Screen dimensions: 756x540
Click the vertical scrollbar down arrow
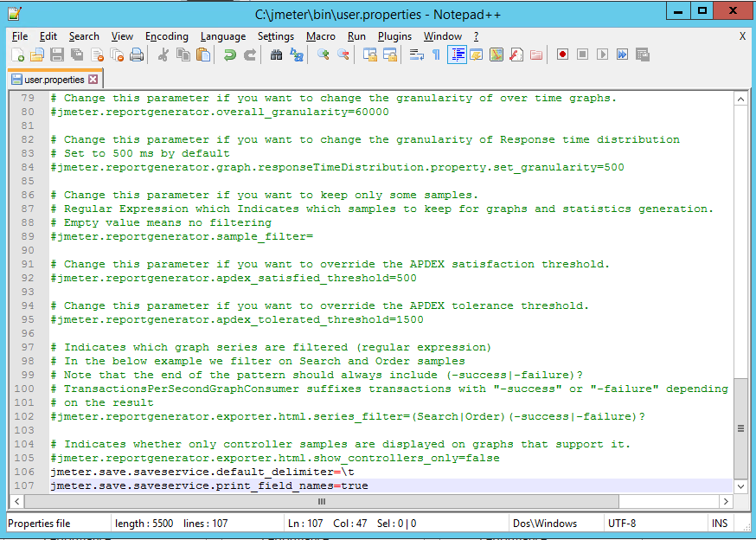coord(740,486)
